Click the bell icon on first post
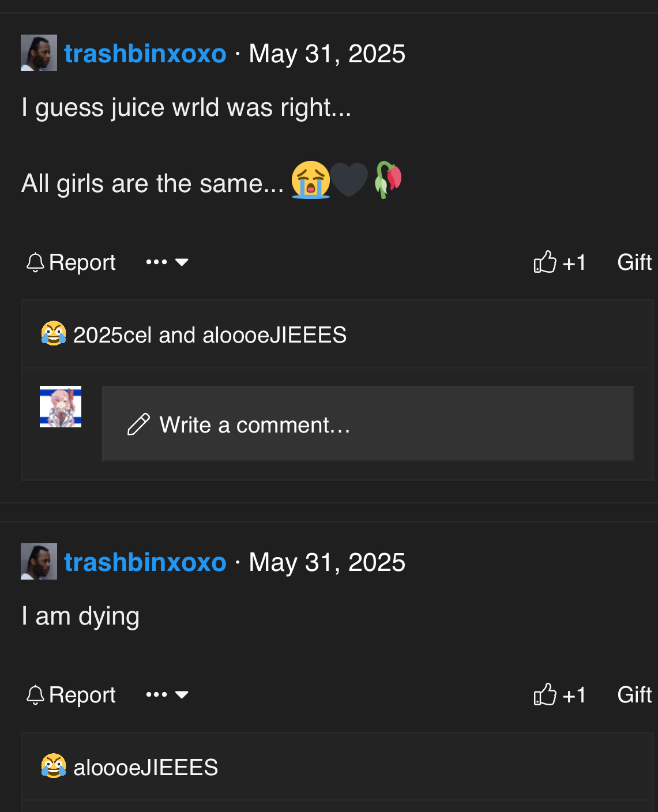The width and height of the screenshot is (658, 812). [x=35, y=262]
